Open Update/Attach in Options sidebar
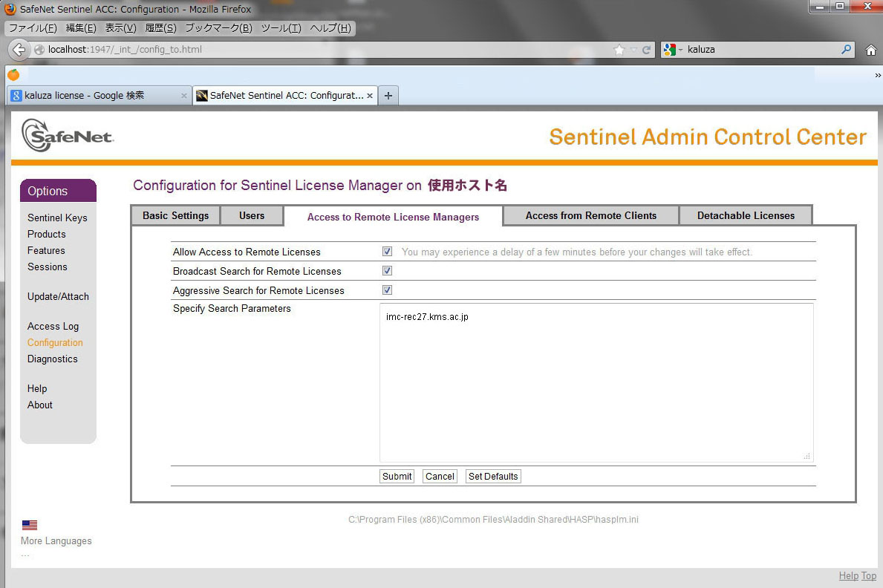 (58, 297)
